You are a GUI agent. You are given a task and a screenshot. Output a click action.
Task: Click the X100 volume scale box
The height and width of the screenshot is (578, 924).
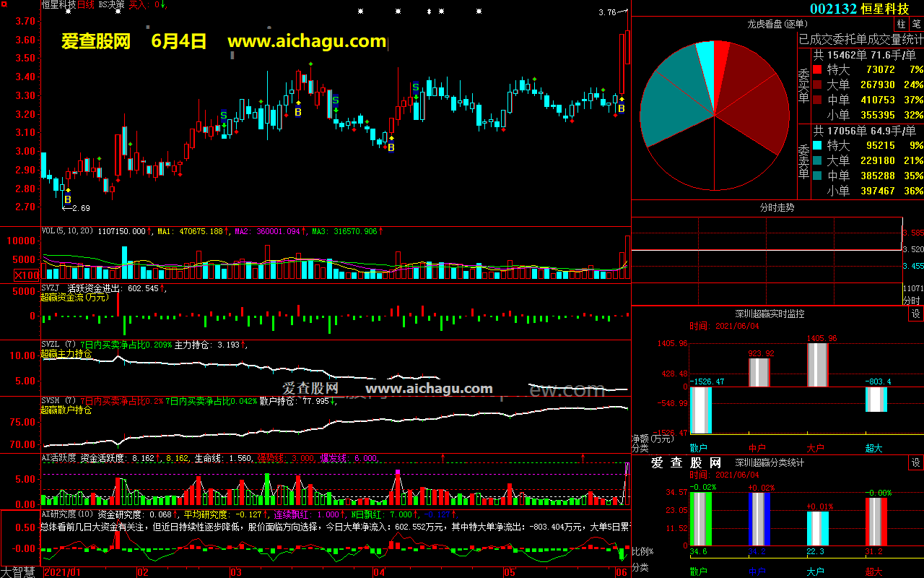[27, 275]
